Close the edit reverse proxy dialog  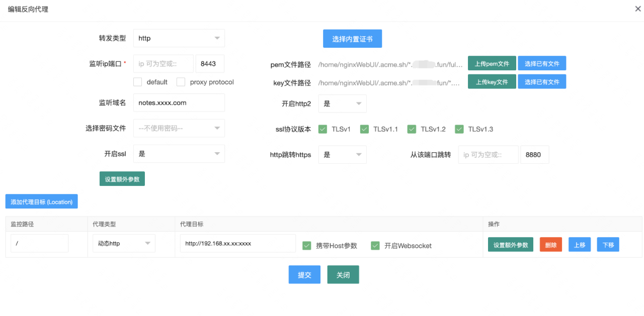[x=638, y=9]
